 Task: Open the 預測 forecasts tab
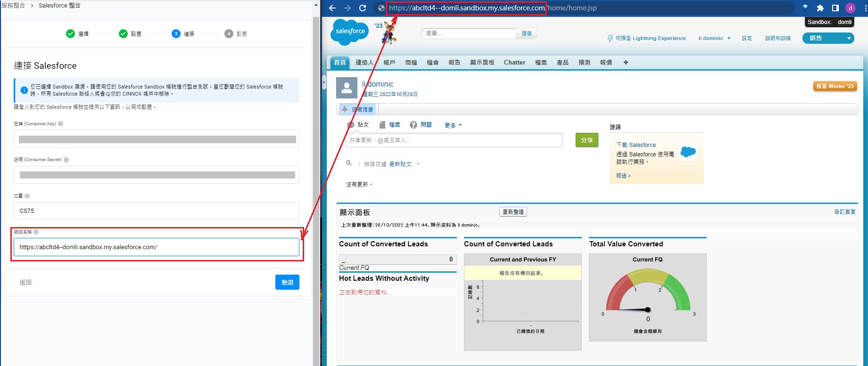tap(585, 62)
